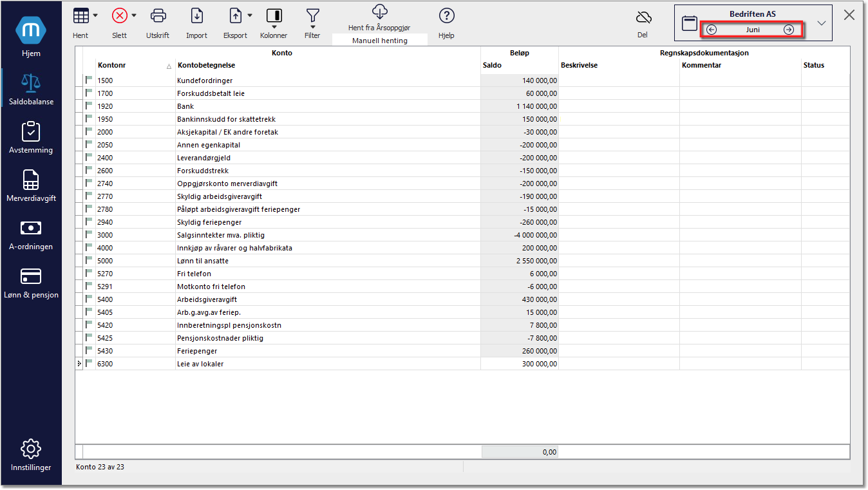Click the flag icon for account 3000

(89, 235)
